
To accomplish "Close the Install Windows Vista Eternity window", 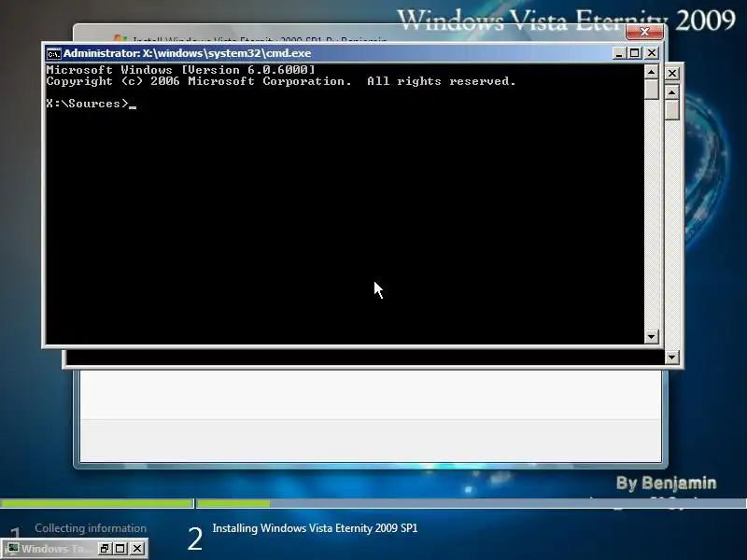I will (644, 32).
